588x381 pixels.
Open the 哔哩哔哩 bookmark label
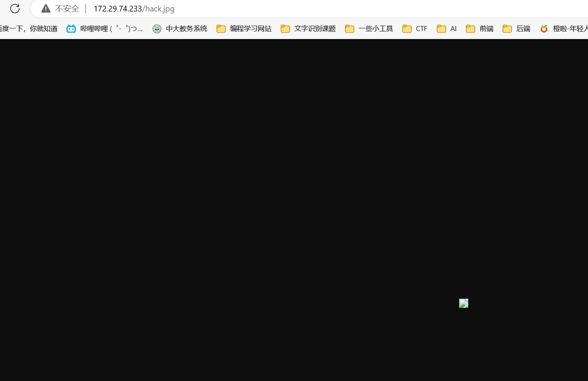pos(111,29)
